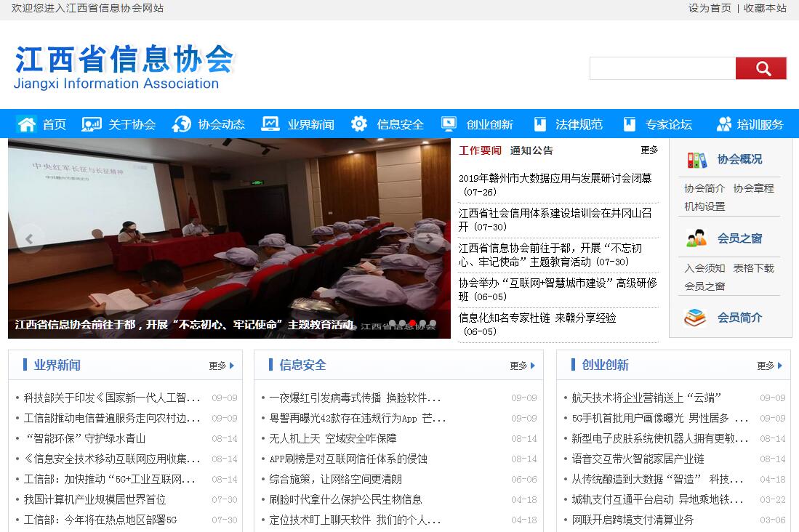Go to previous carousel slide arrow
Viewport: 799px width, 532px height.
click(x=30, y=239)
